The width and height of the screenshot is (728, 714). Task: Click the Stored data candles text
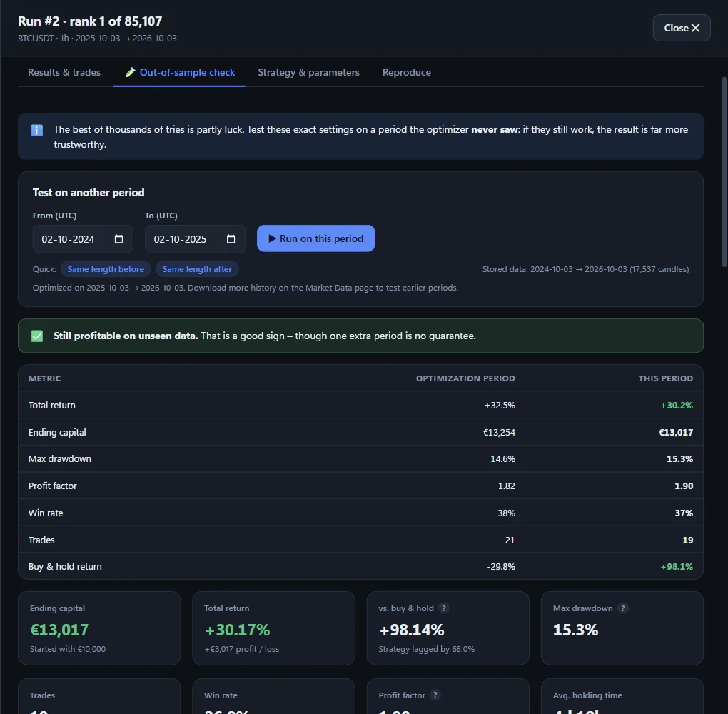[x=585, y=269]
